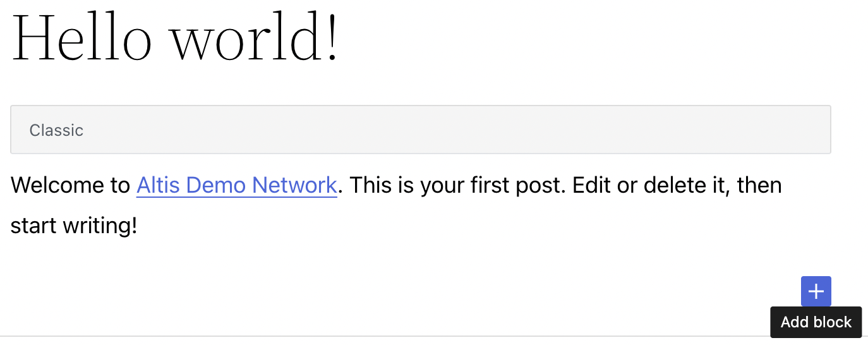
Task: Click the Hello world! post title
Action: pos(176,36)
